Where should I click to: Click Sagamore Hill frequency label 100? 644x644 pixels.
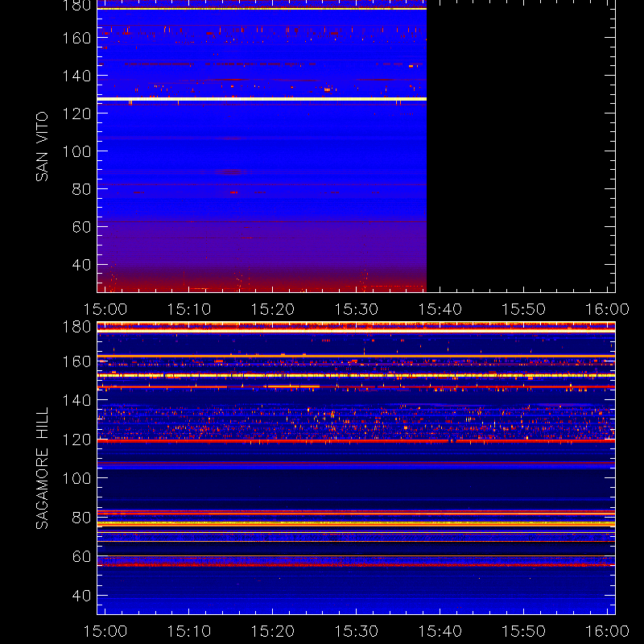click(76, 478)
